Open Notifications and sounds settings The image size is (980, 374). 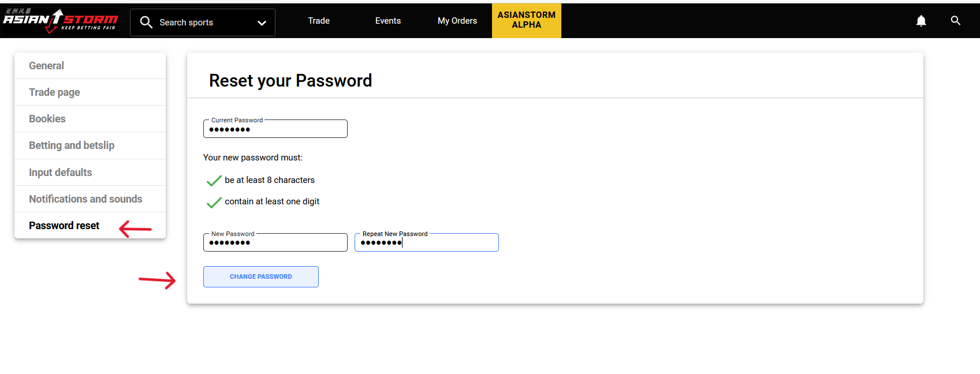(90, 199)
